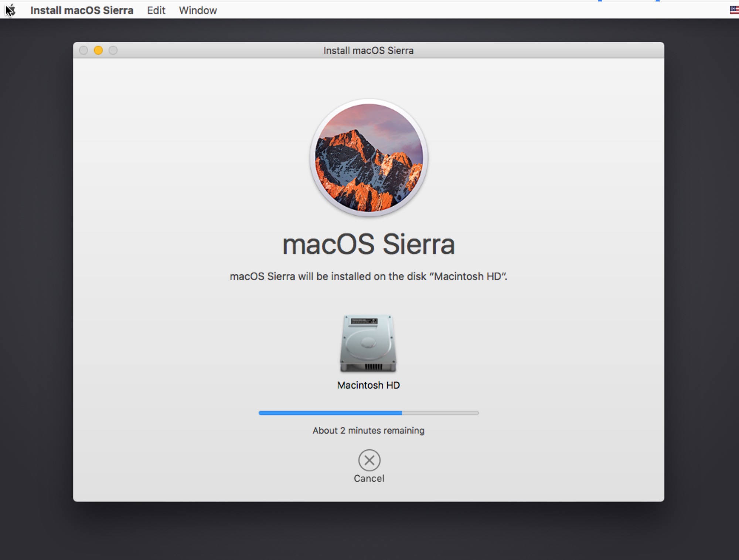Click the dark desktop background below the window
Viewport: 739px width, 560px height.
[369, 532]
